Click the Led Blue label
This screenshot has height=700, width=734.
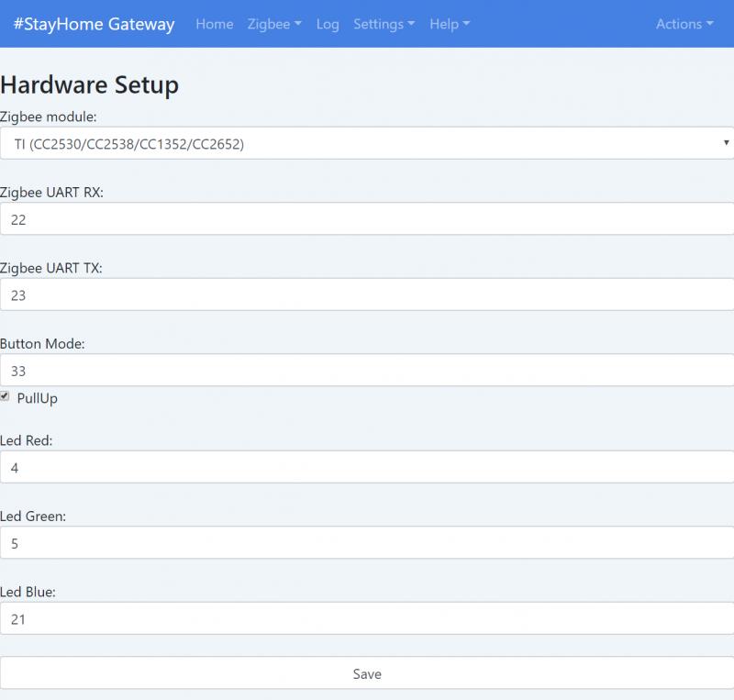(x=28, y=592)
